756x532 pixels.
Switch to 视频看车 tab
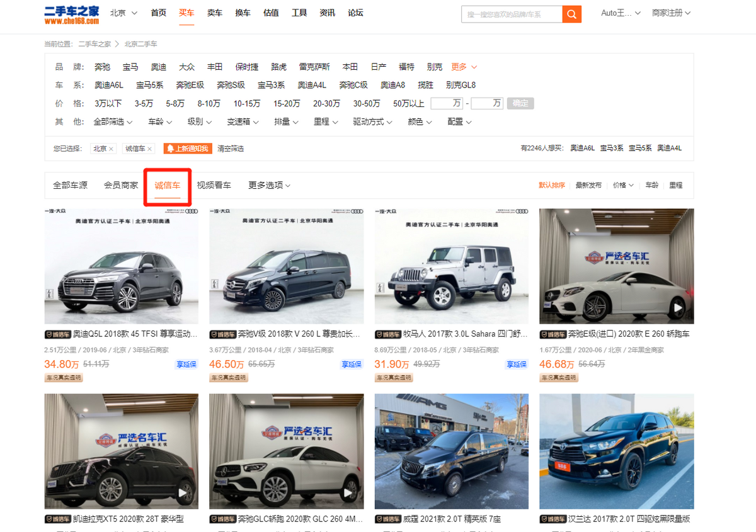(x=214, y=185)
